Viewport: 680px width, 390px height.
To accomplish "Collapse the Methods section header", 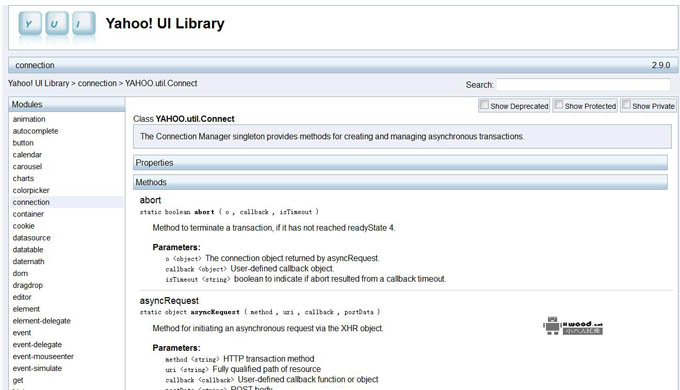I will pyautogui.click(x=400, y=182).
